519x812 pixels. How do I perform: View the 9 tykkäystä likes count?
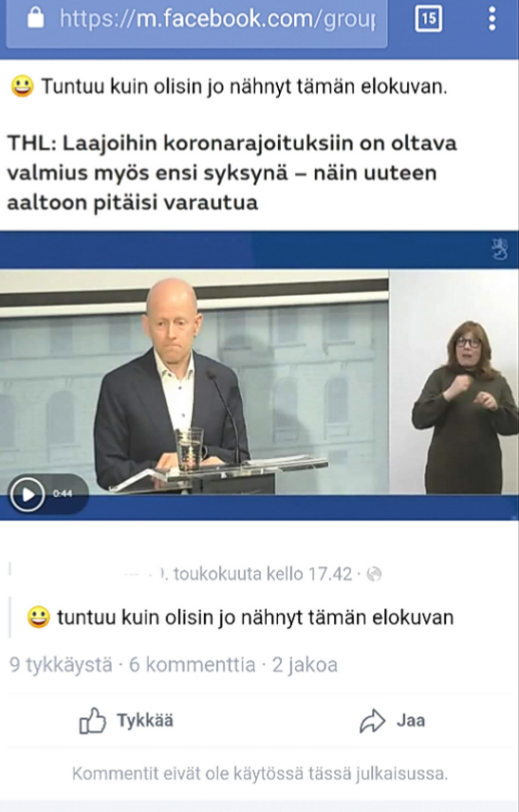point(61,664)
